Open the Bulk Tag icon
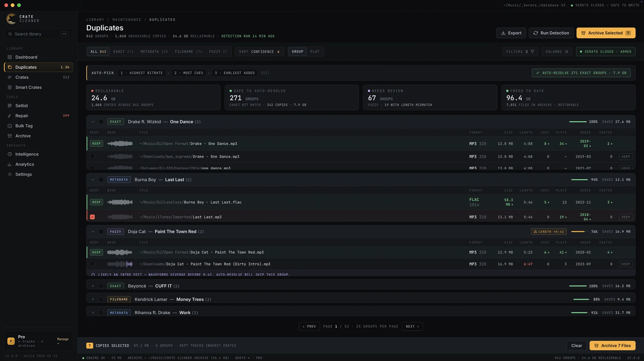The height and width of the screenshot is (361, 644). click(10, 126)
